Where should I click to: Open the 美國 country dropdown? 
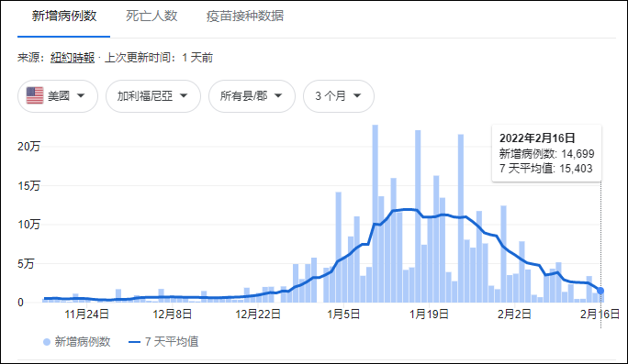coord(58,96)
